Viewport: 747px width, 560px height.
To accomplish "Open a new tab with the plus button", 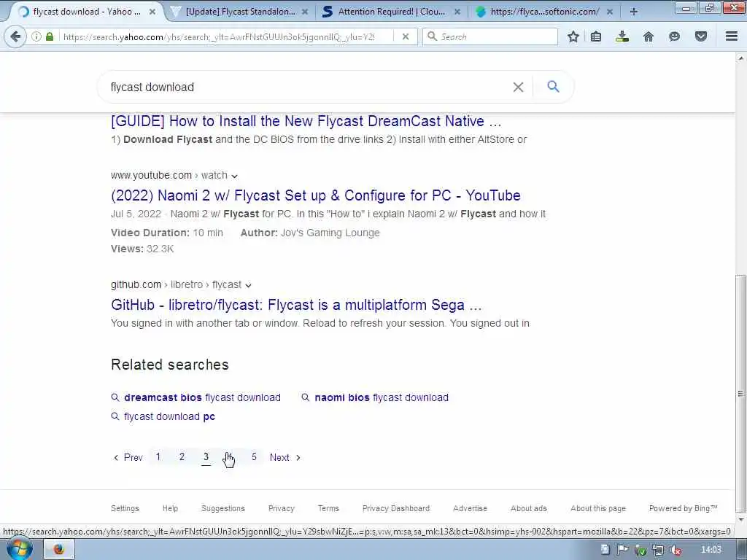I will coord(634,12).
